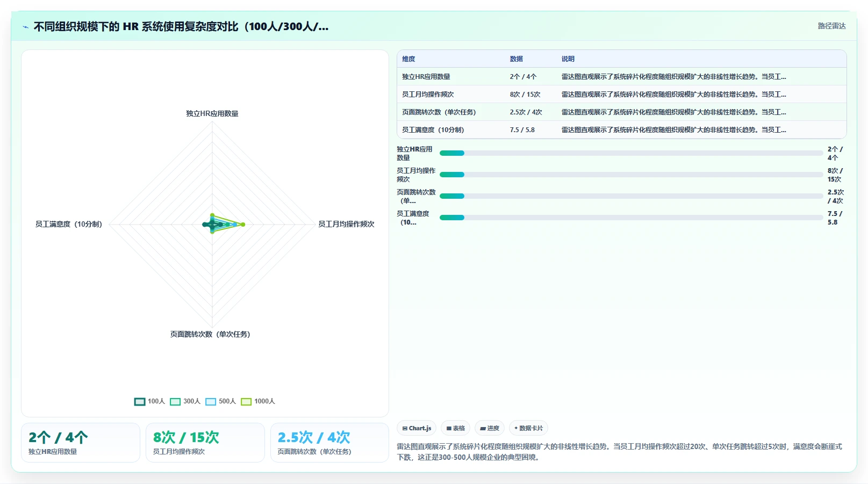
Task: Click the 说明 column header
Action: (568, 59)
